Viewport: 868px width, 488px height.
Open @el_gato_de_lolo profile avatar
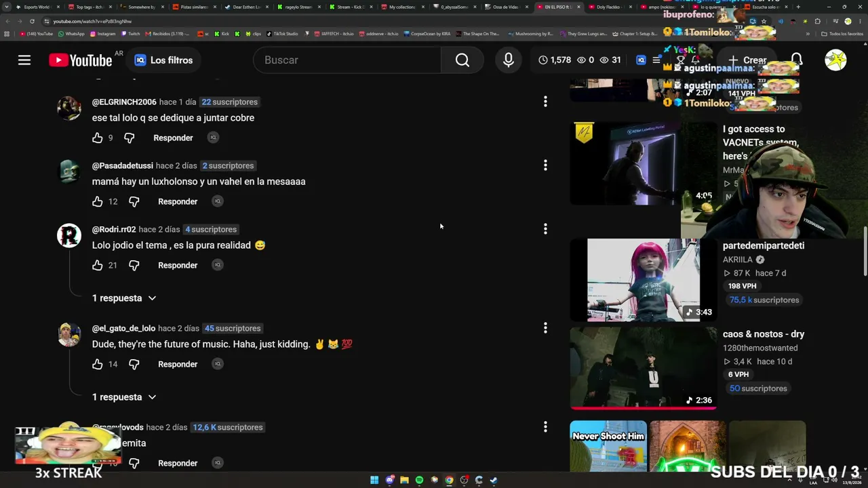(69, 335)
